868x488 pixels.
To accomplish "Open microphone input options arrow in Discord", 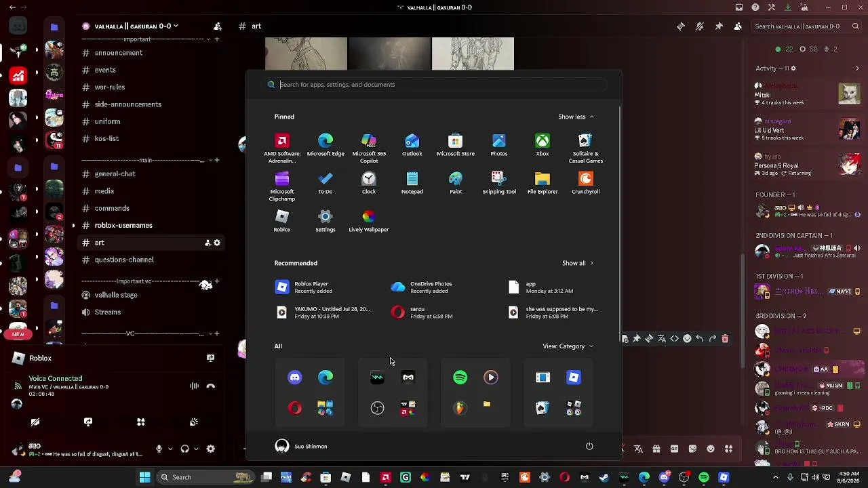I will (x=169, y=449).
